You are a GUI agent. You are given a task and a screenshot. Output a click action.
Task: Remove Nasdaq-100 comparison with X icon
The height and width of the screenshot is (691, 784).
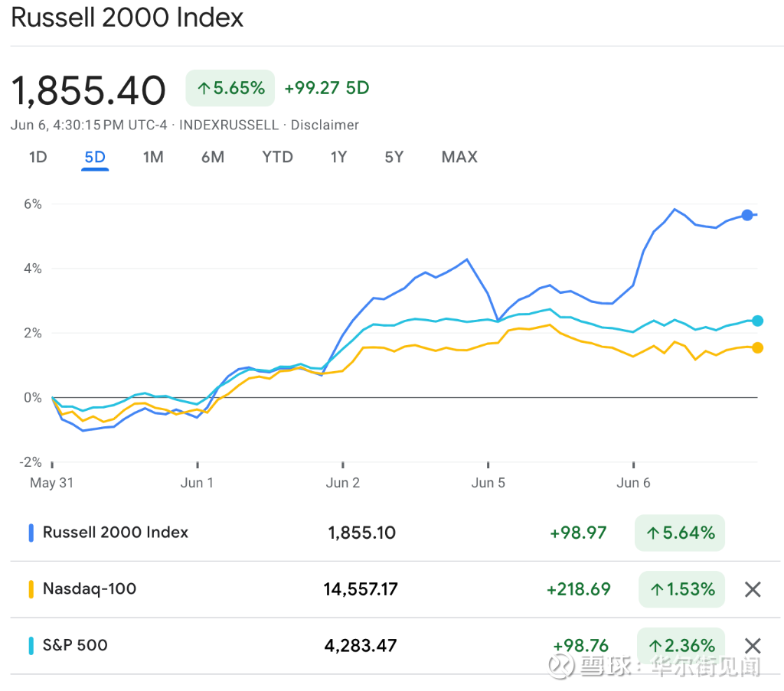tap(753, 589)
